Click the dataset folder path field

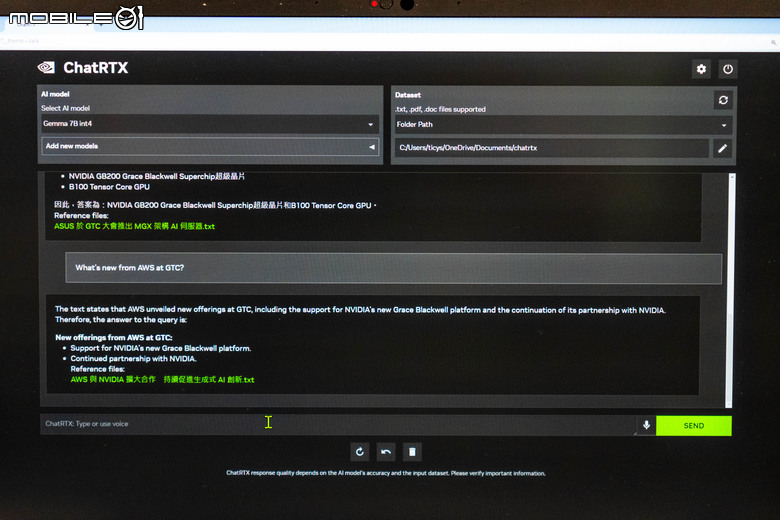[552, 148]
